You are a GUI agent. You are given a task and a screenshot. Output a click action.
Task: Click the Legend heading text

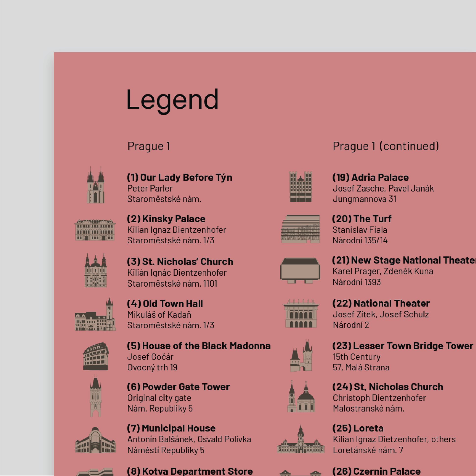172,100
